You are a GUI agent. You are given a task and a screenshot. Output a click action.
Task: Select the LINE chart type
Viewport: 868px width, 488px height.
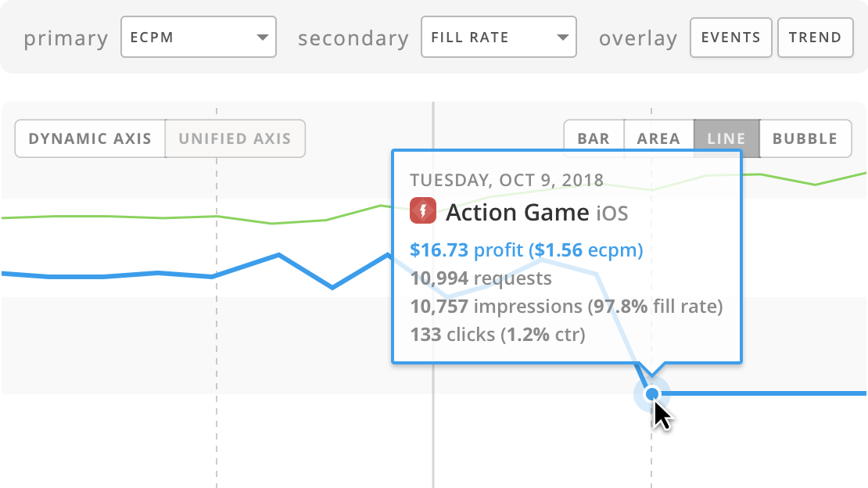[x=726, y=139]
